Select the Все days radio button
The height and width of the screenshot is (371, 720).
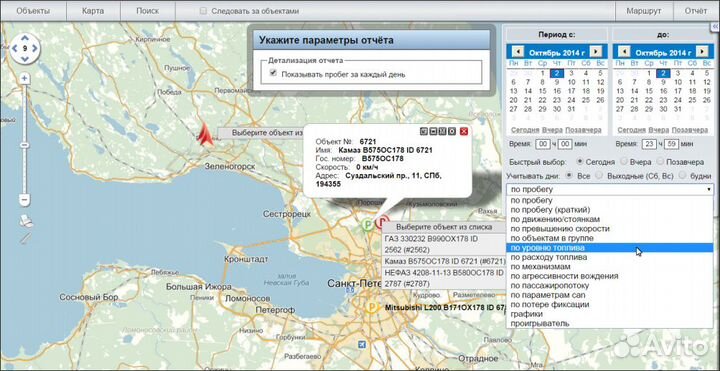pyautogui.click(x=570, y=175)
